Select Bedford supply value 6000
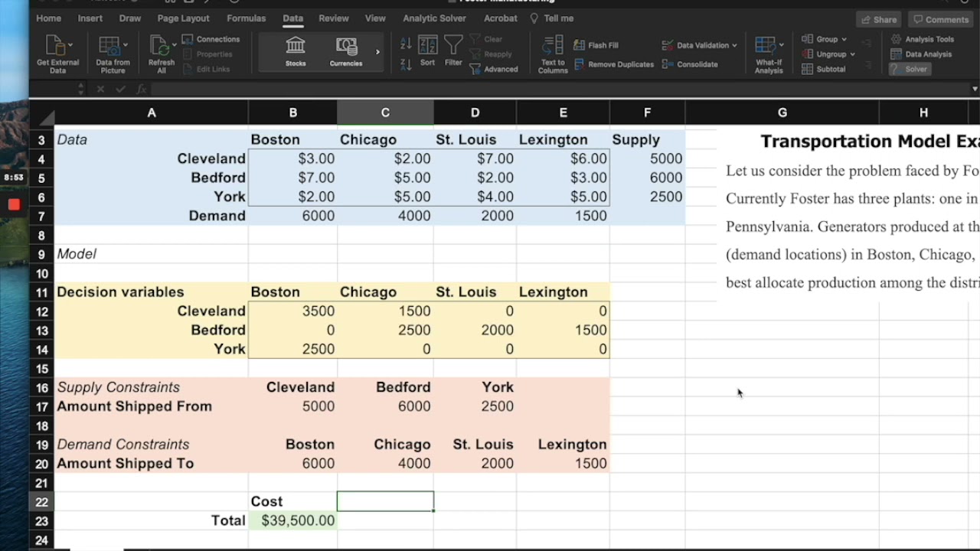980x551 pixels. 647,178
